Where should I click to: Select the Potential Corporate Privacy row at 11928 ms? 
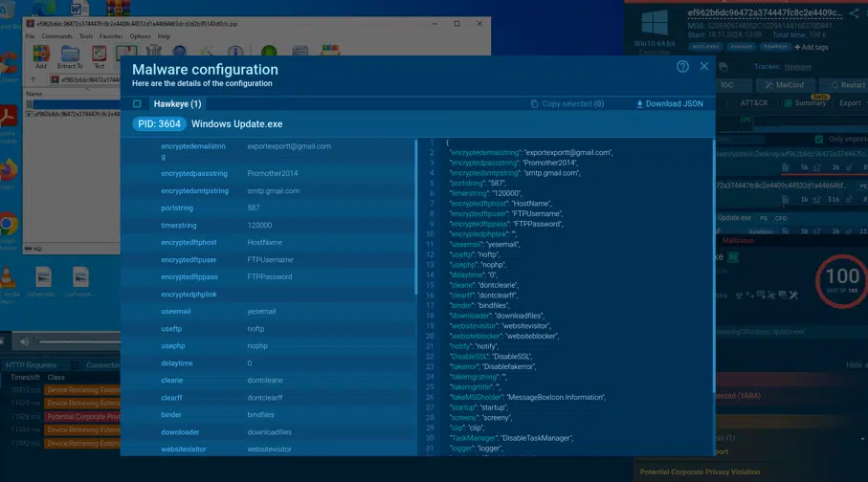pos(64,417)
